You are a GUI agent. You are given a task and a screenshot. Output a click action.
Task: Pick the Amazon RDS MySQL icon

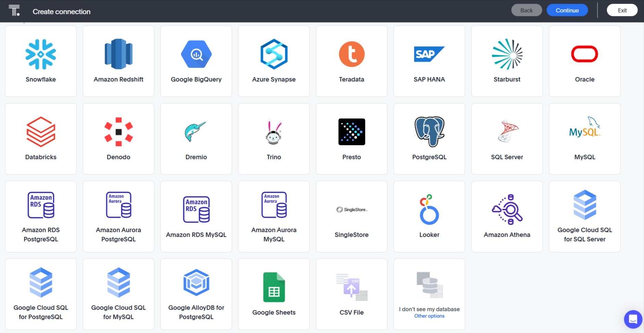point(196,209)
